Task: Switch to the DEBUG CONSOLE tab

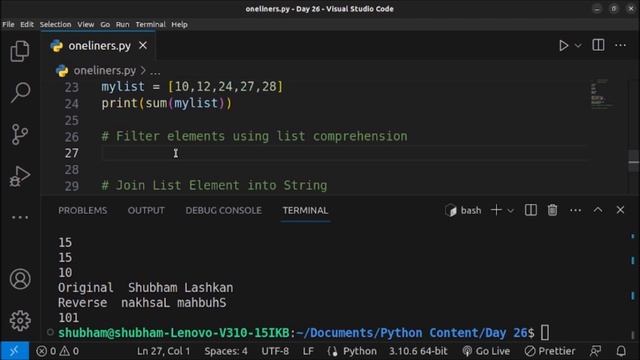Action: pos(224,210)
